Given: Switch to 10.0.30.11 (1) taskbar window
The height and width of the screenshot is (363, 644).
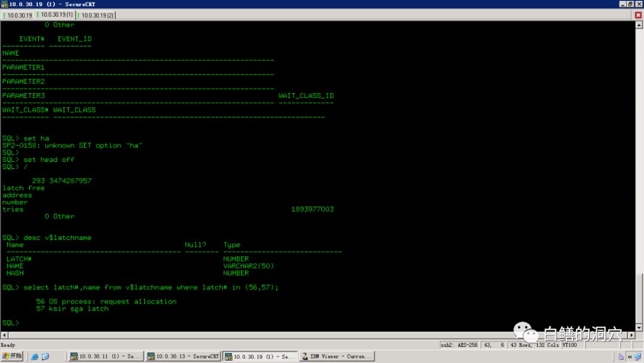Looking at the screenshot, I should [x=106, y=356].
